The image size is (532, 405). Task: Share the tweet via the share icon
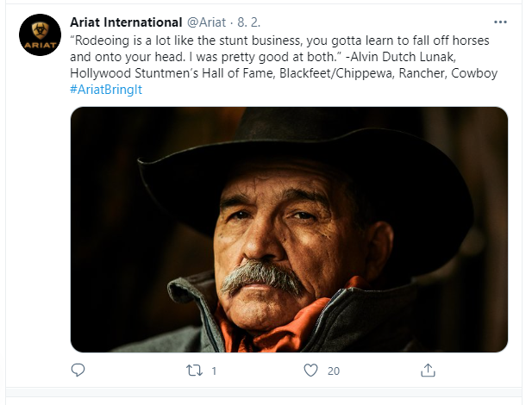click(x=428, y=371)
